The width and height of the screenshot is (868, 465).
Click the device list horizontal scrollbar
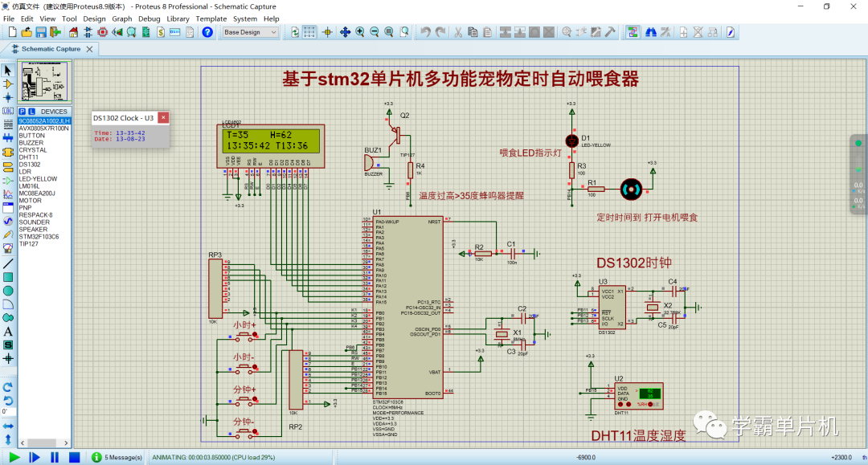click(x=44, y=443)
